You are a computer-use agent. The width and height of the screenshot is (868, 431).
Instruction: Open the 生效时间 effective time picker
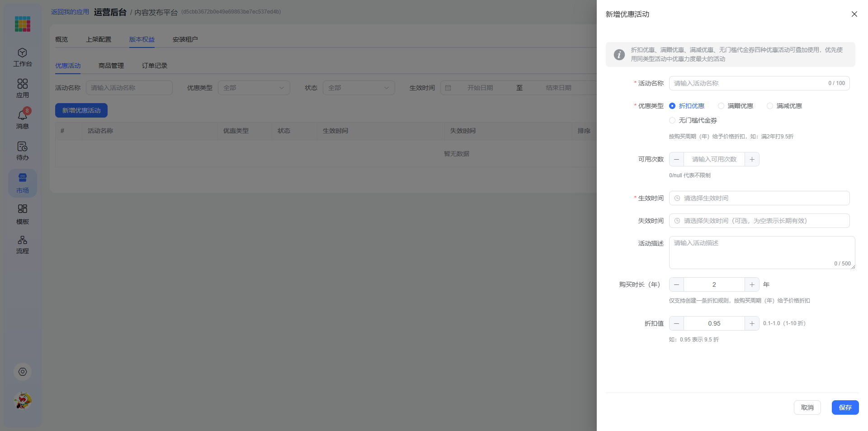759,198
